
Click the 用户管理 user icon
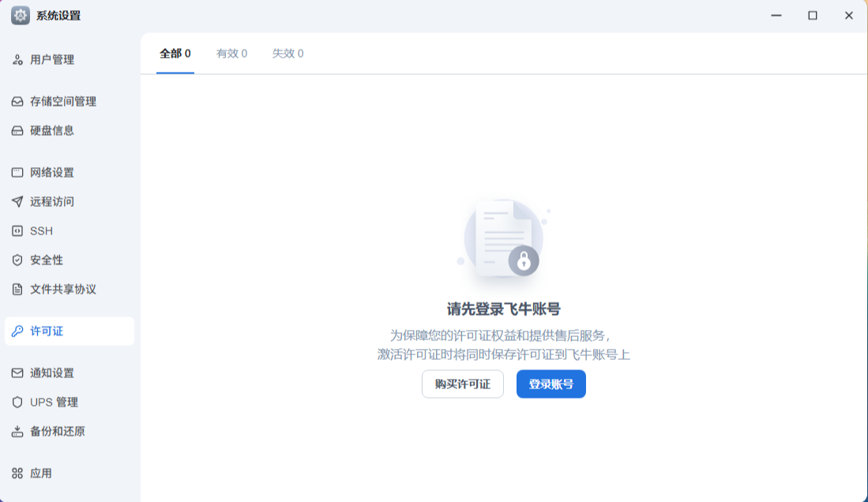tap(17, 60)
